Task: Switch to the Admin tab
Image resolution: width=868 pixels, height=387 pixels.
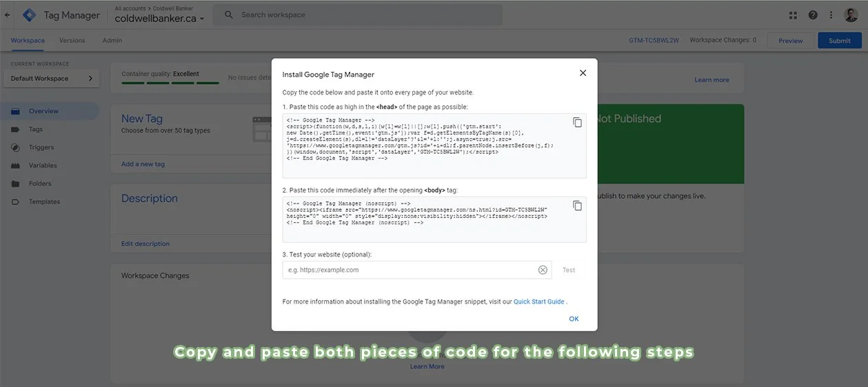Action: (112, 40)
